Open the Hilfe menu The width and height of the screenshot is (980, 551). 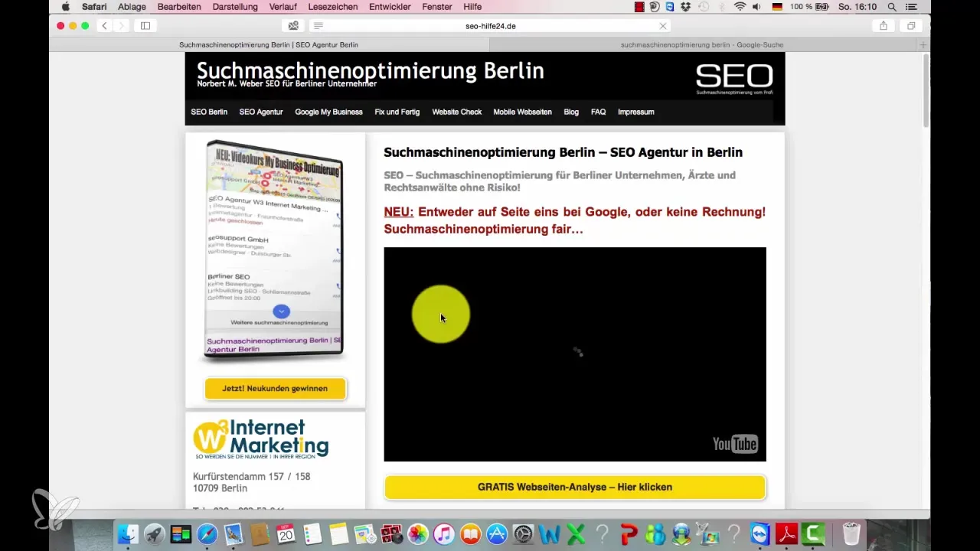472,7
